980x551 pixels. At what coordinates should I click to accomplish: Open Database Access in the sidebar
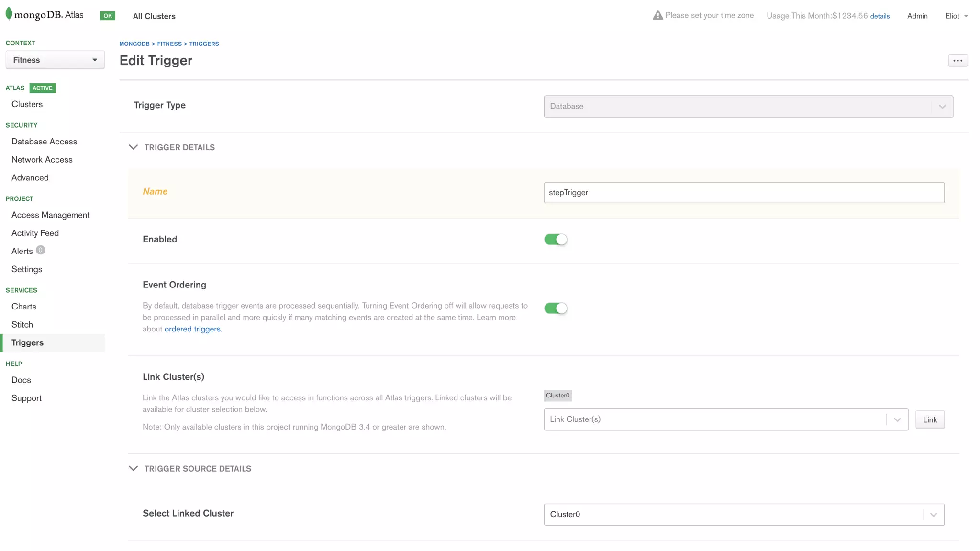(44, 142)
